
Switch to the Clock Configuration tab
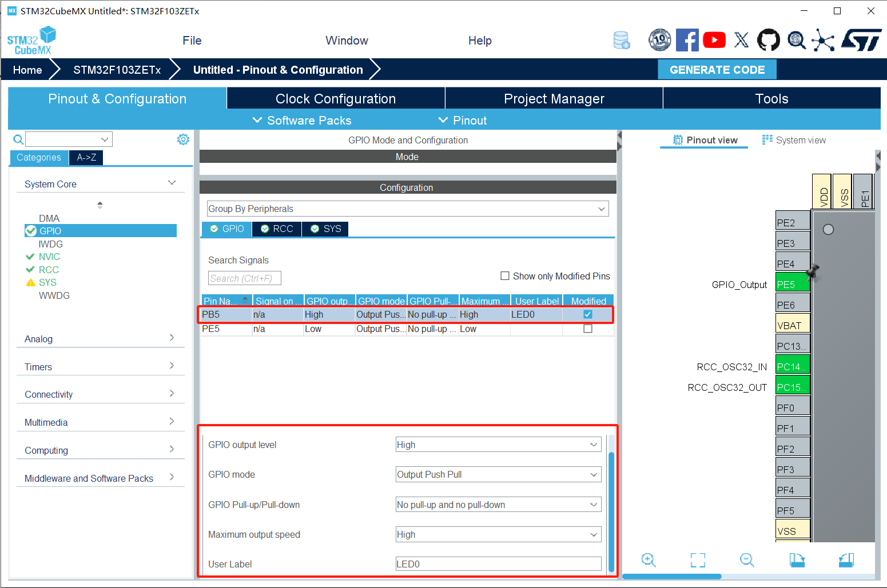click(x=336, y=98)
